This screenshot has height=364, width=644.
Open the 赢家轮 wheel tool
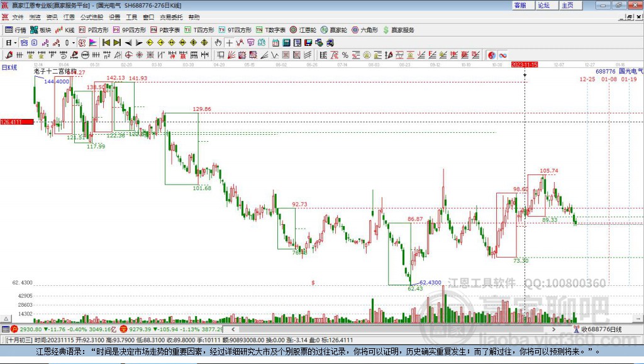point(334,30)
